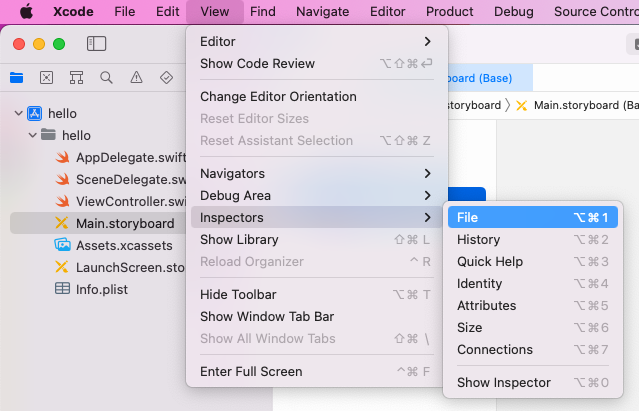Click the LaunchScreen storyboard file icon

point(62,267)
